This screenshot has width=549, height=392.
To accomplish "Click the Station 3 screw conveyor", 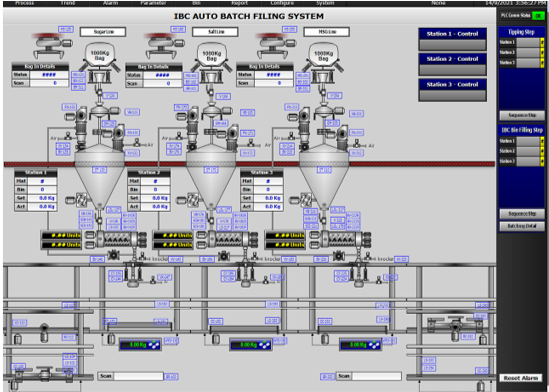I will click(340, 239).
